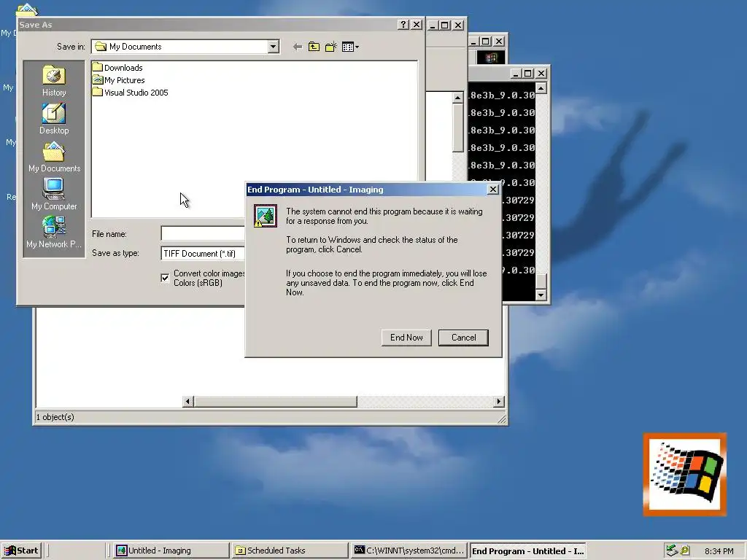Open the View menu icon in Save As

[350, 47]
